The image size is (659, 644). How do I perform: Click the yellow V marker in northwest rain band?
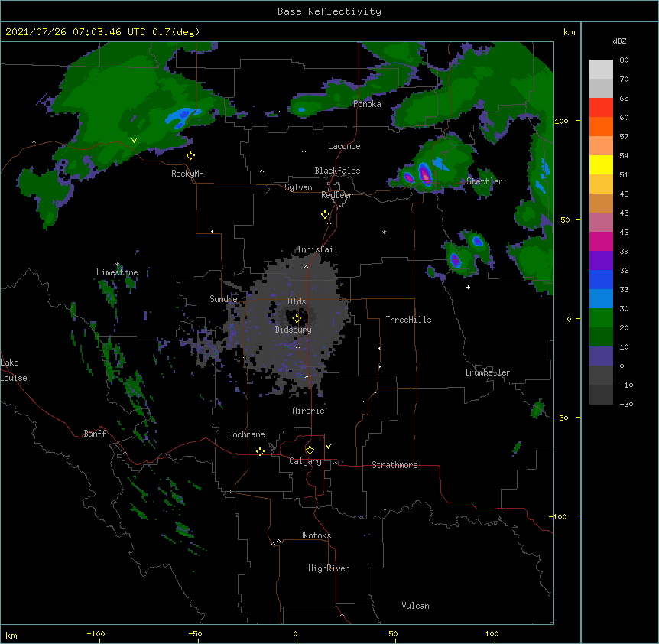134,141
